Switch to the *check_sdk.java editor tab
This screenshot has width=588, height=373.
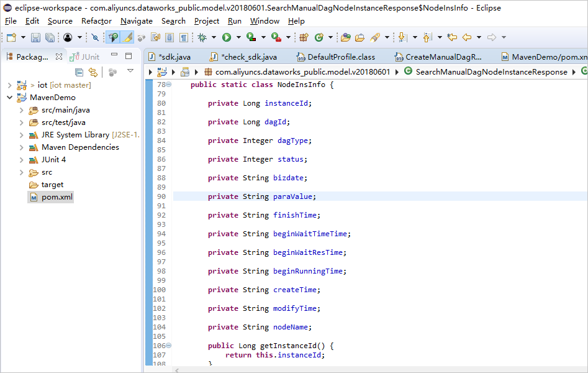pyautogui.click(x=244, y=57)
